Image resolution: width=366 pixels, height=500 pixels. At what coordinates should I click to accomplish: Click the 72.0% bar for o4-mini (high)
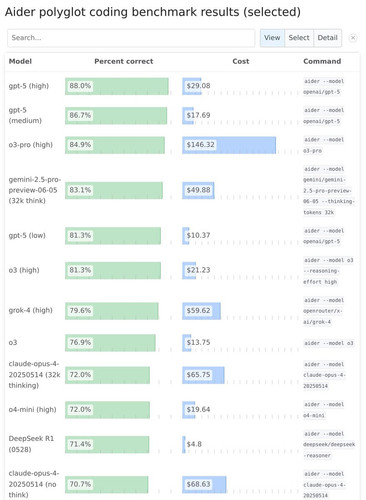[107, 410]
